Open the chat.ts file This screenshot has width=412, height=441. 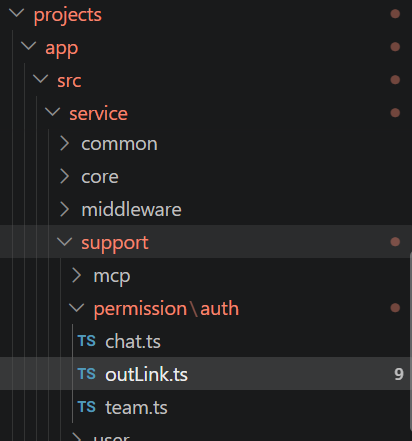coord(133,341)
